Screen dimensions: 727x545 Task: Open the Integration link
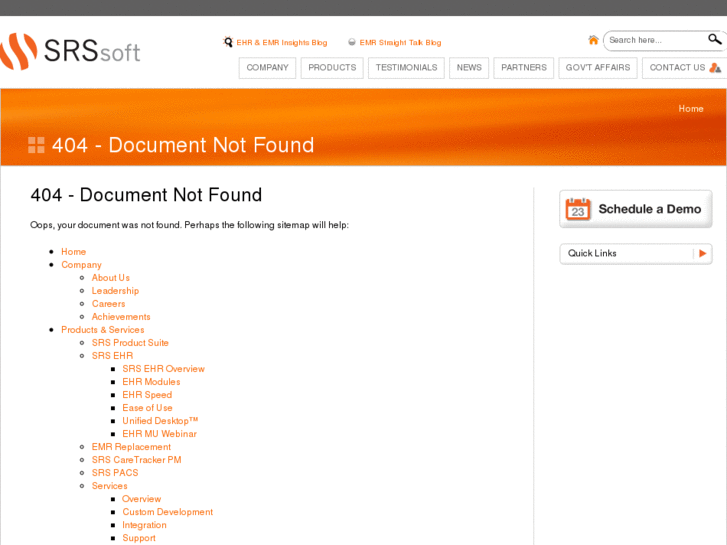coord(144,525)
